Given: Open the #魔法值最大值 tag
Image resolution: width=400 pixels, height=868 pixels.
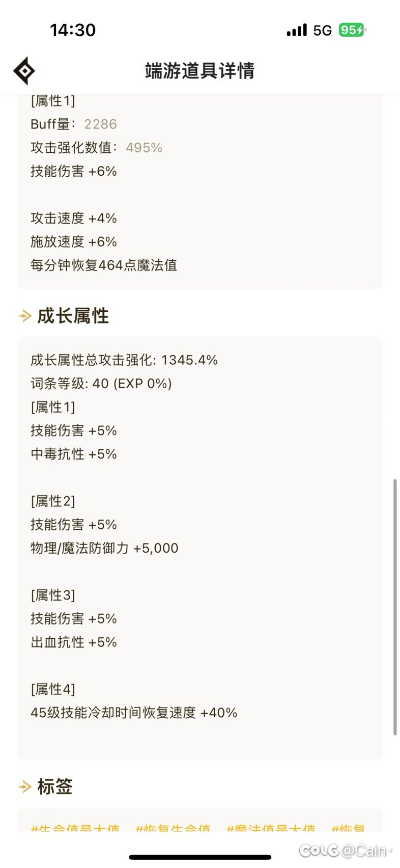Looking at the screenshot, I should 271,828.
